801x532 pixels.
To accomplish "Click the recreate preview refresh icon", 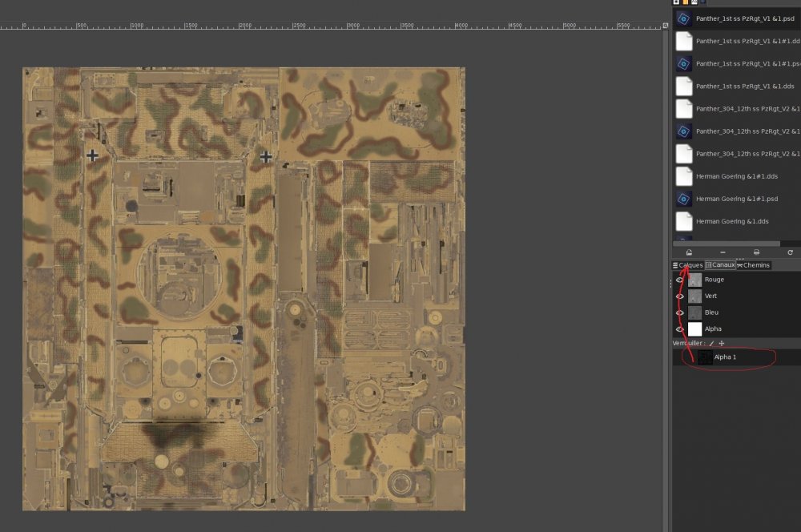I will pos(790,252).
